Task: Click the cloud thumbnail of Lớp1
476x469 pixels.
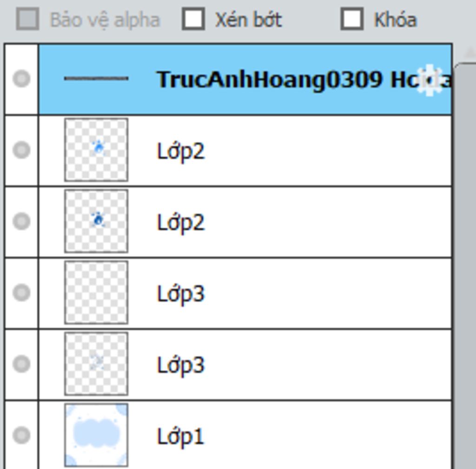Action: (x=96, y=435)
